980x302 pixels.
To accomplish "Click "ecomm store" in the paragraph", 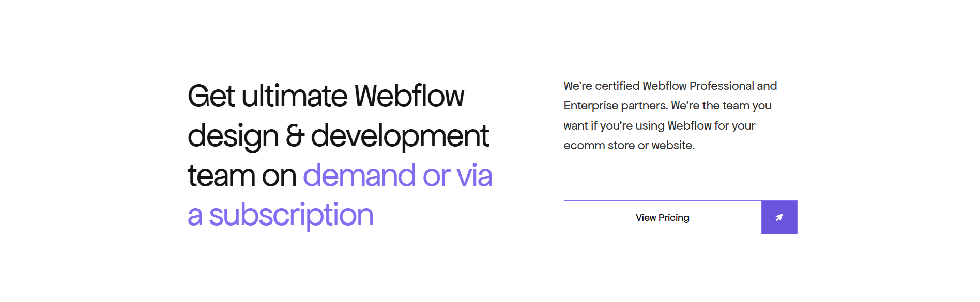I will click(599, 146).
